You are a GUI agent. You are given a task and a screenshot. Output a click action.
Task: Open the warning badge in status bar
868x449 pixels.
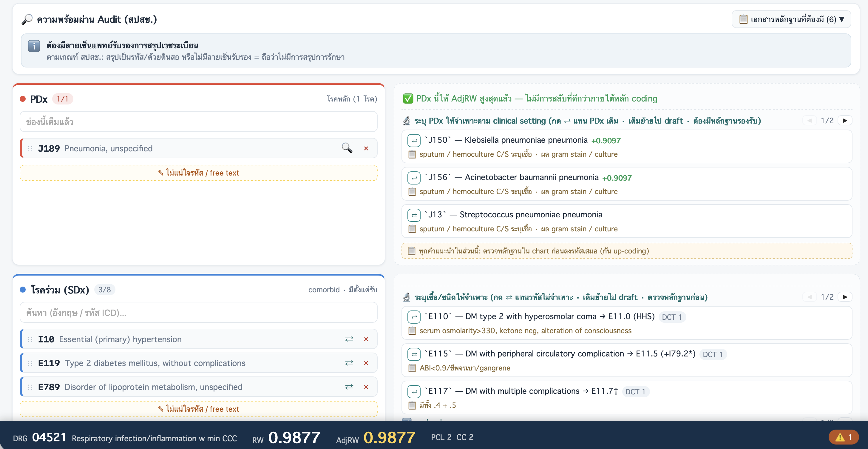[x=844, y=437]
